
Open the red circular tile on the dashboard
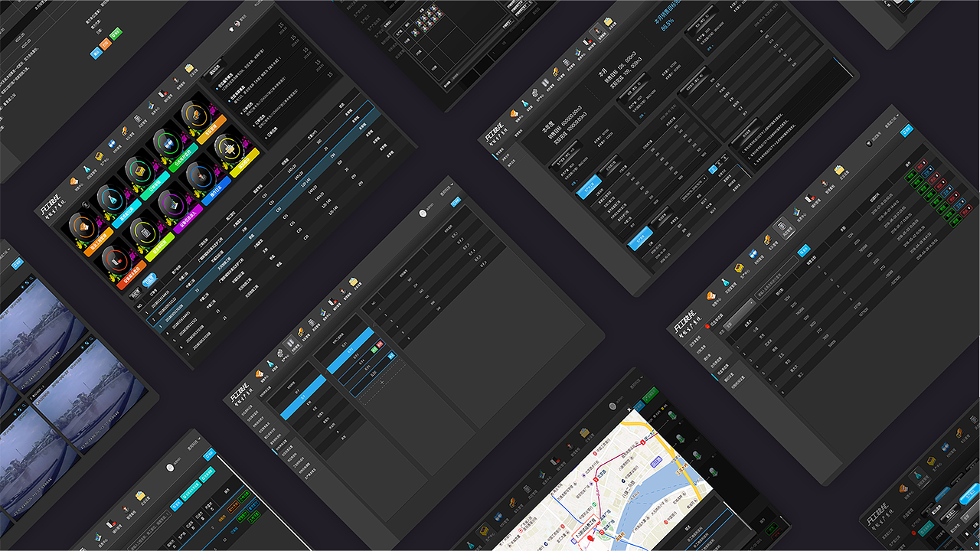point(119,263)
